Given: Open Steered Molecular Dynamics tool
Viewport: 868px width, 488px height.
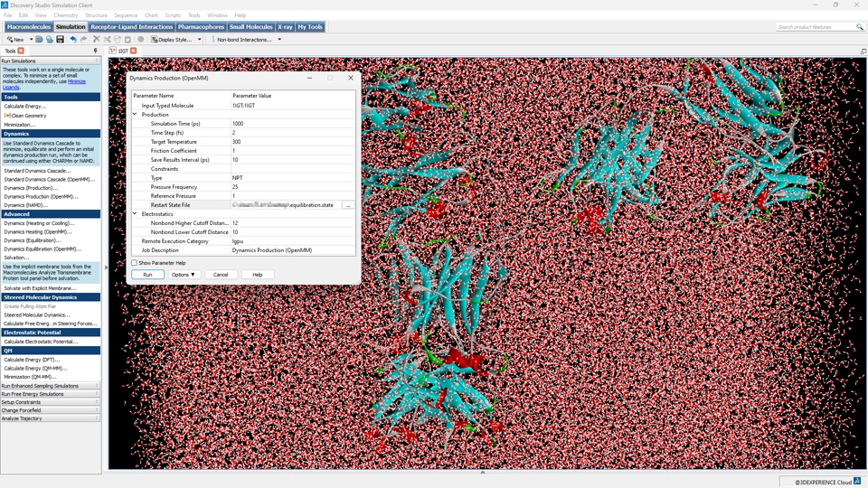Looking at the screenshot, I should 37,314.
